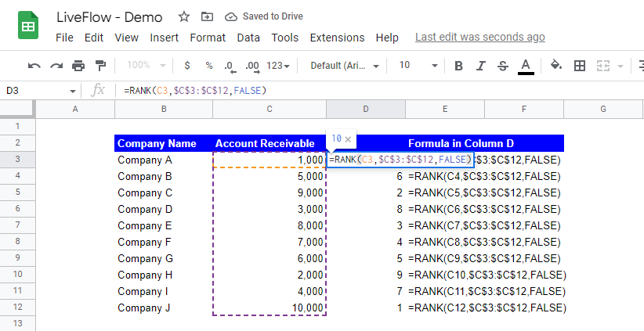644x331 pixels.
Task: Toggle italic formatting
Action: coord(481,66)
